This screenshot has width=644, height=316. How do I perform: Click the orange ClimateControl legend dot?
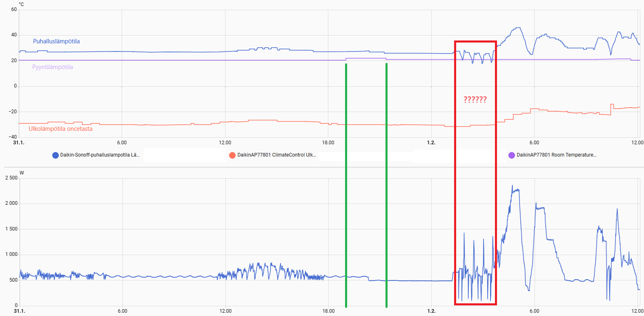tap(232, 155)
